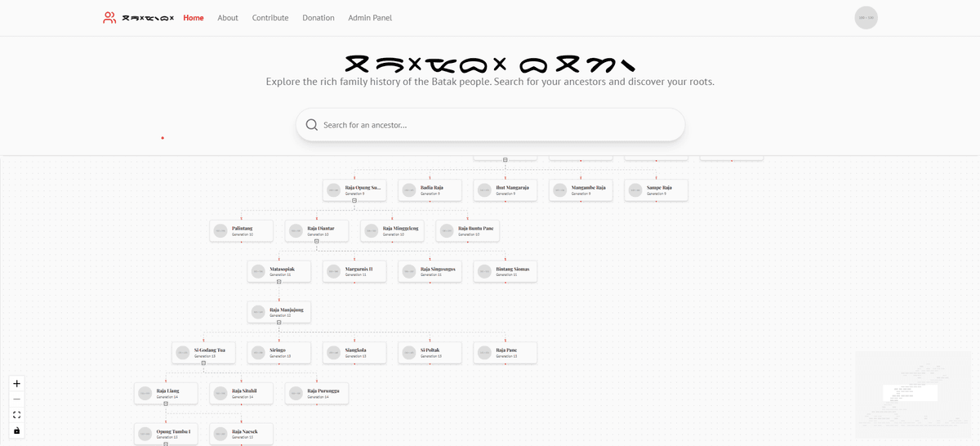980x446 pixels.
Task: Click Bintang Siomas avatar placeholder
Action: [484, 271]
